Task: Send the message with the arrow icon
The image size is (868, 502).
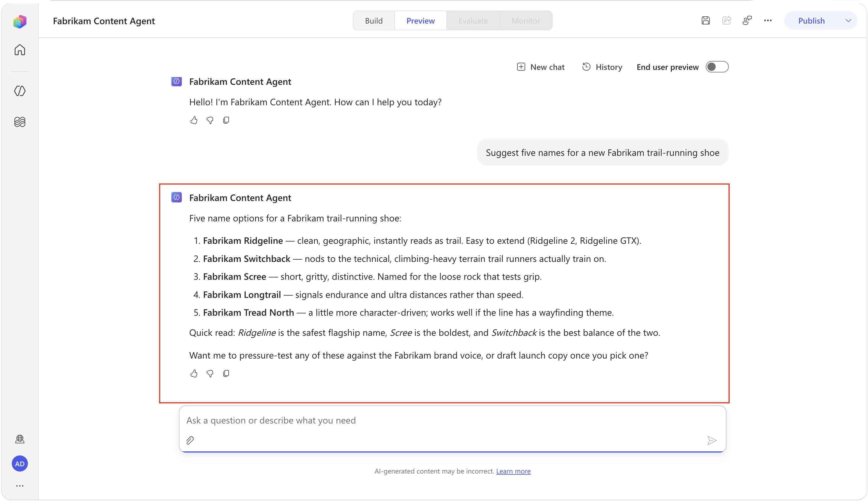Action: [x=712, y=440]
